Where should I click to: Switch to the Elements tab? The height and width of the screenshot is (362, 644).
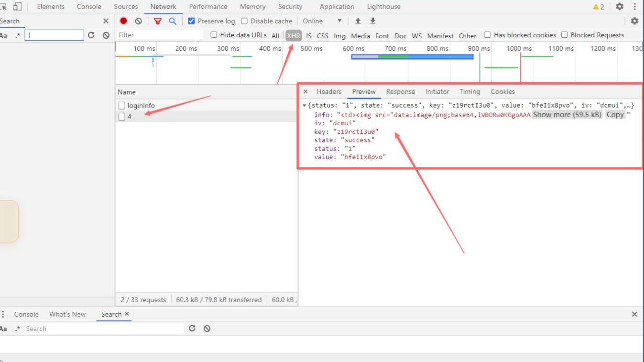[51, 7]
